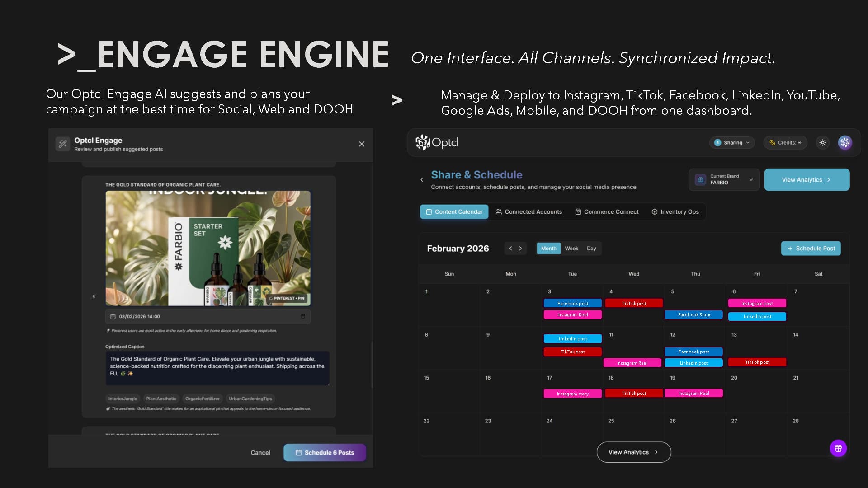Open TikTok post on February 4
Screen dimensions: 868x488
(x=634, y=304)
